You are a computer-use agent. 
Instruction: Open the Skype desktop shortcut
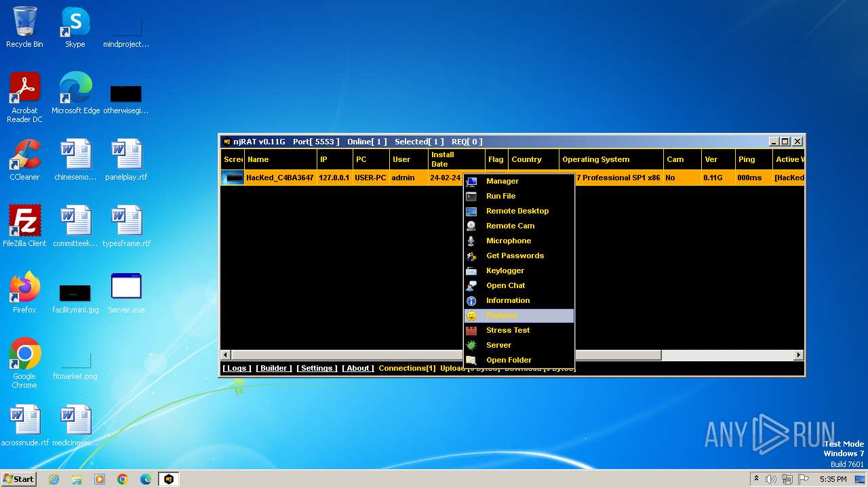click(x=75, y=28)
